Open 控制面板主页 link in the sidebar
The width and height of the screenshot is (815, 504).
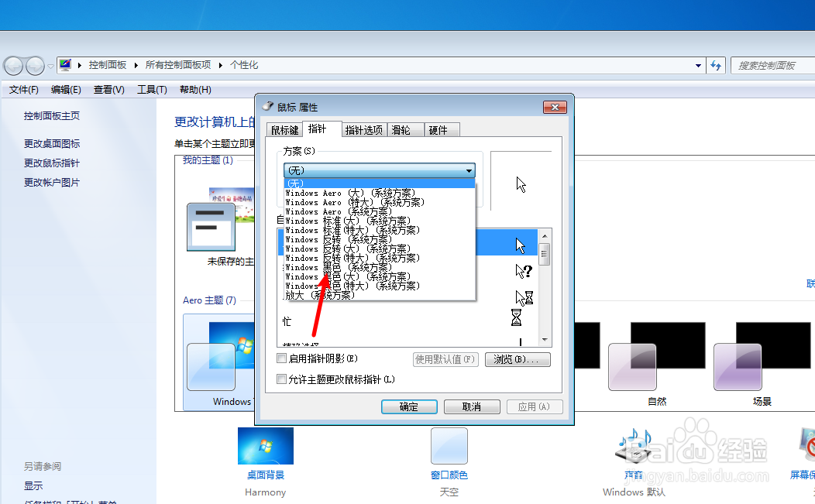coord(51,116)
